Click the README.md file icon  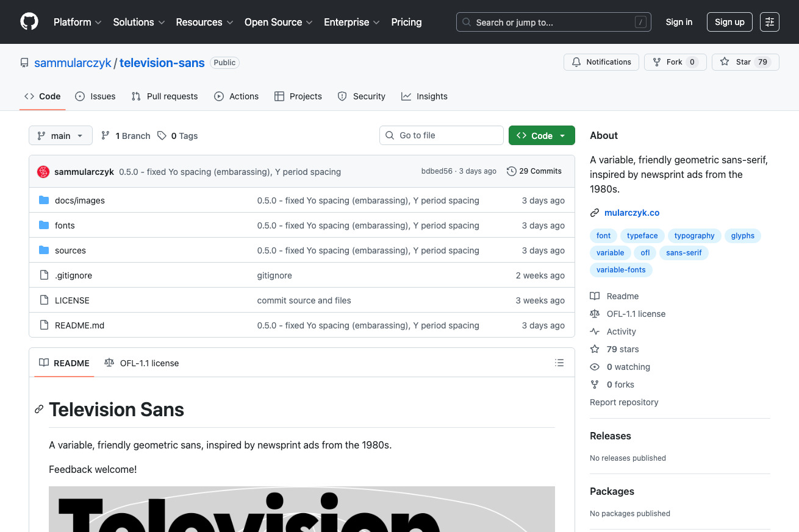pos(44,325)
